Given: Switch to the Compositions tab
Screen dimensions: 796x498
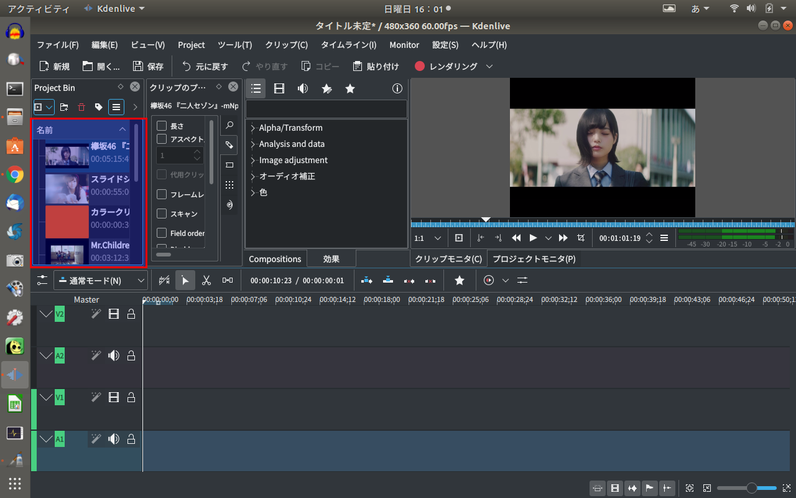Looking at the screenshot, I should pos(275,259).
